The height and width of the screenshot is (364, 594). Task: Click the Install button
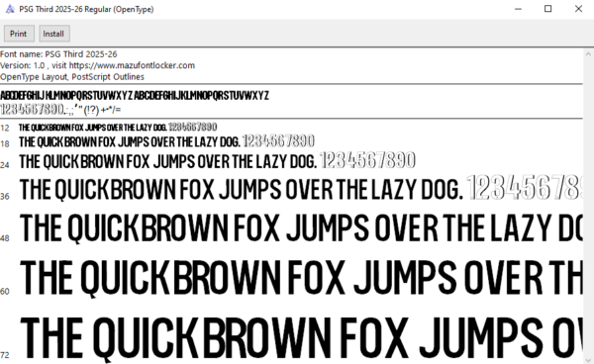(x=54, y=34)
